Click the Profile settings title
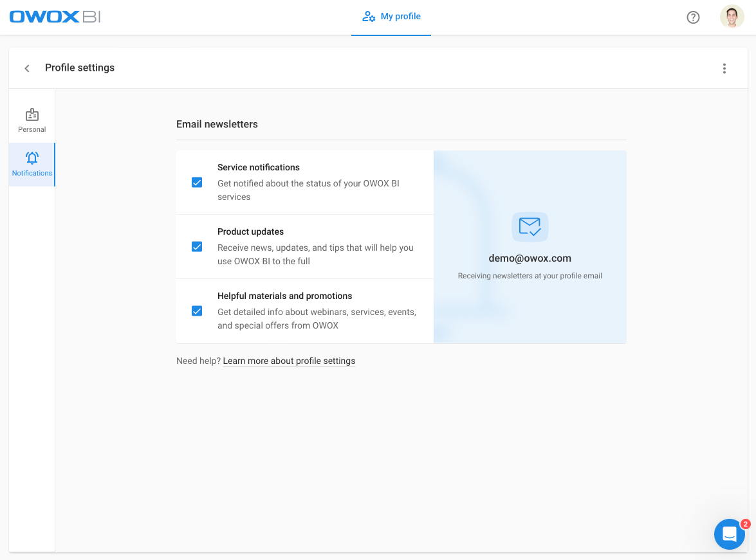 point(80,68)
